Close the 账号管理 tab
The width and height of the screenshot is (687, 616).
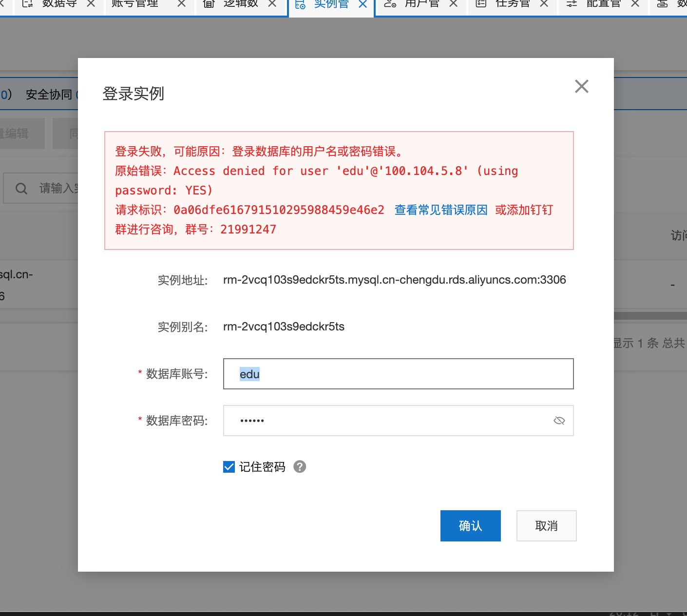181,4
